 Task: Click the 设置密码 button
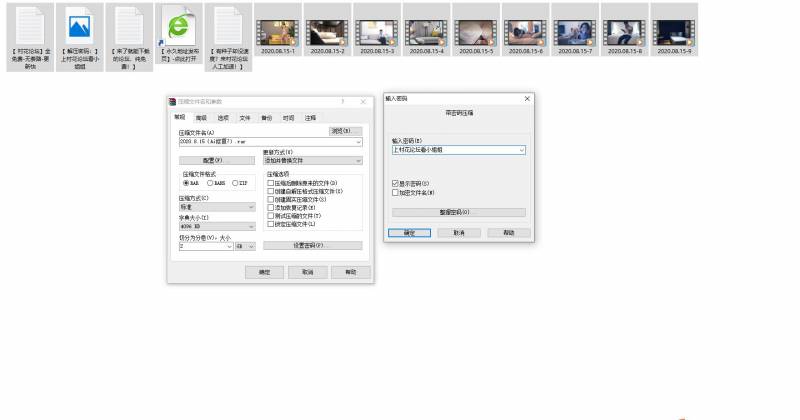pyautogui.click(x=312, y=245)
